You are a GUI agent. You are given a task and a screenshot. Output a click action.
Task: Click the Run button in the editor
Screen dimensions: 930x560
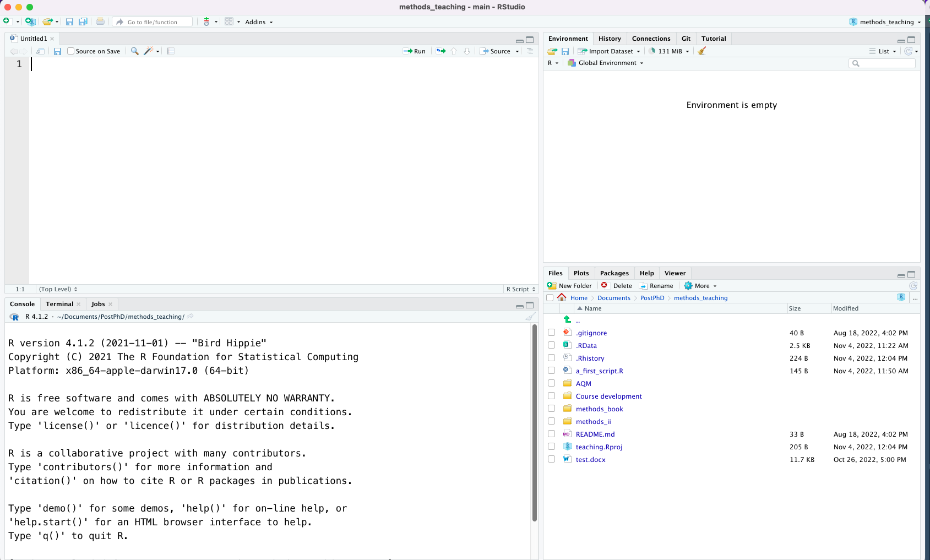(x=415, y=51)
